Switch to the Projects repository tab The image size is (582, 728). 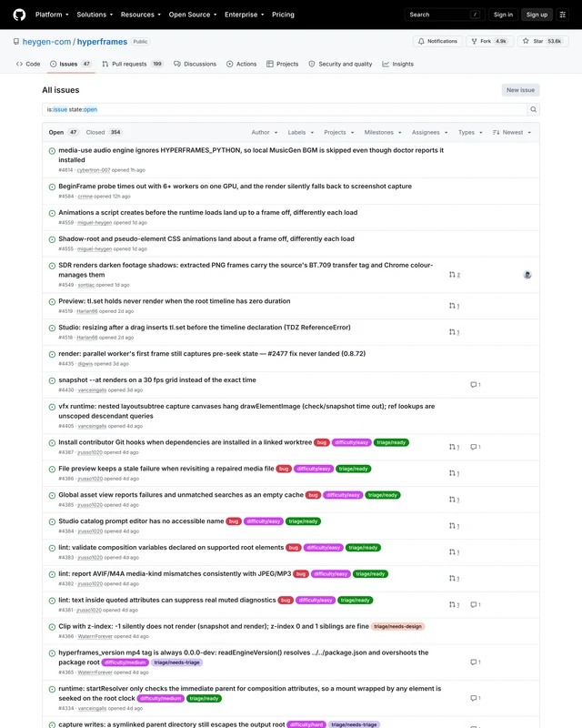click(x=282, y=64)
